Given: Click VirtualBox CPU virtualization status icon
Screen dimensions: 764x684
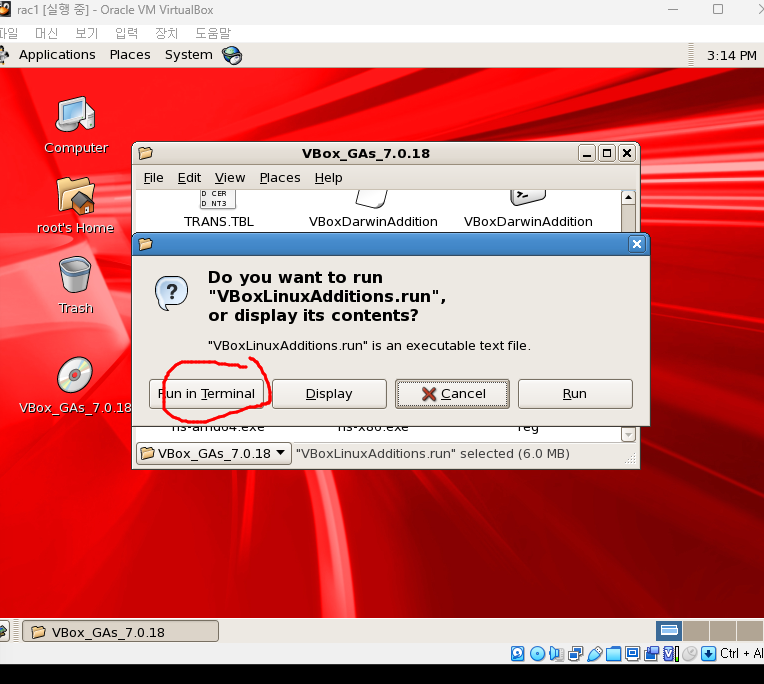Looking at the screenshot, I should pyautogui.click(x=670, y=654).
